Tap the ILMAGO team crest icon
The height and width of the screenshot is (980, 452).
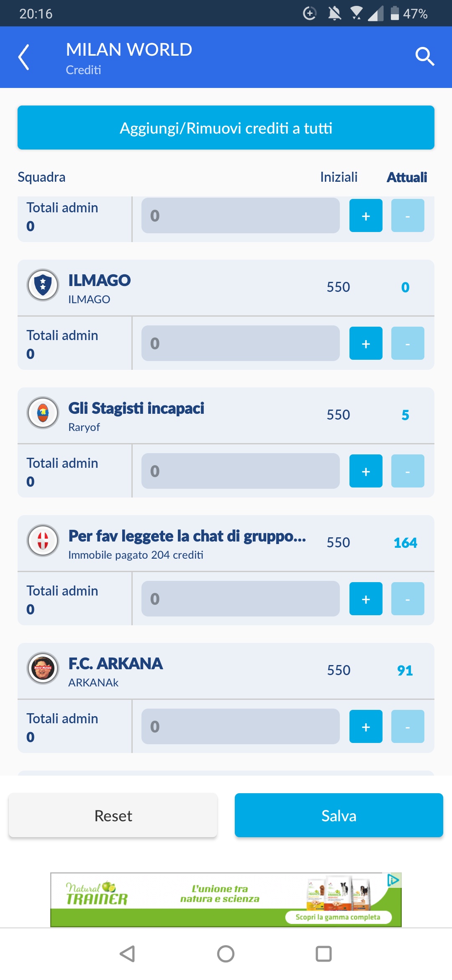click(43, 285)
